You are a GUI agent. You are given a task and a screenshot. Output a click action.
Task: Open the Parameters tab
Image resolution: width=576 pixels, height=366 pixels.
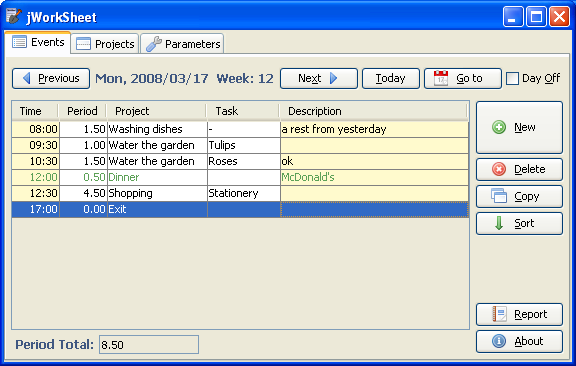click(x=182, y=44)
